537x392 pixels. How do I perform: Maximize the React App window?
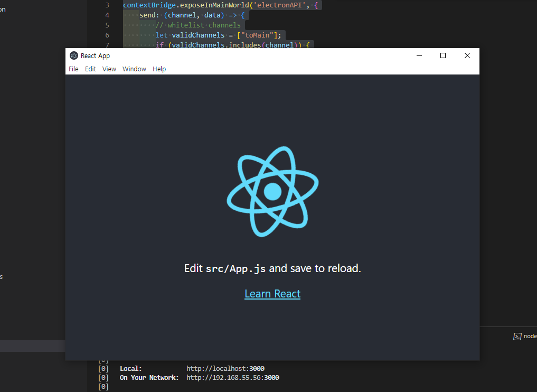click(443, 55)
